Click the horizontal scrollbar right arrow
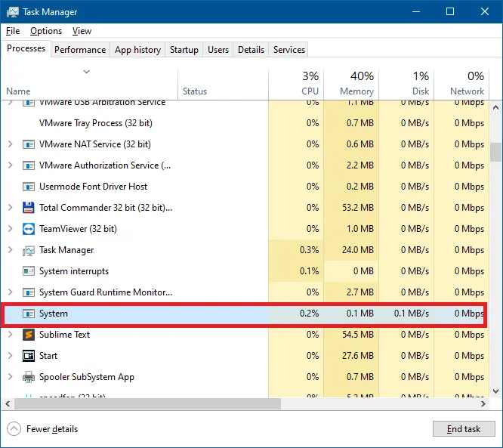Image resolution: width=503 pixels, height=448 pixels. click(x=483, y=403)
